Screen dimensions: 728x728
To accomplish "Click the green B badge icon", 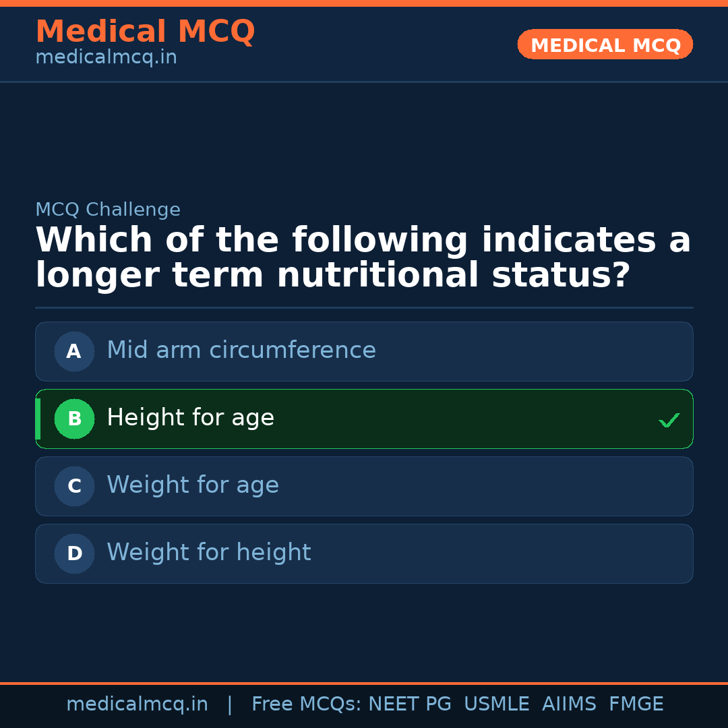I will coord(74,419).
